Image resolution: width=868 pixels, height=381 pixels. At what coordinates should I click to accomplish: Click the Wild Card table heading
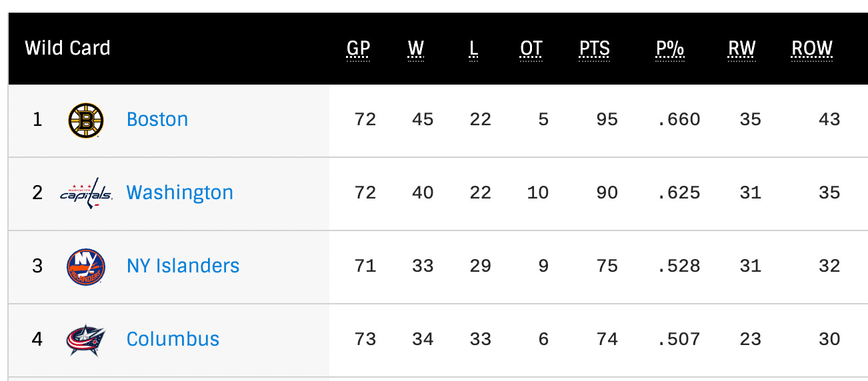click(67, 48)
